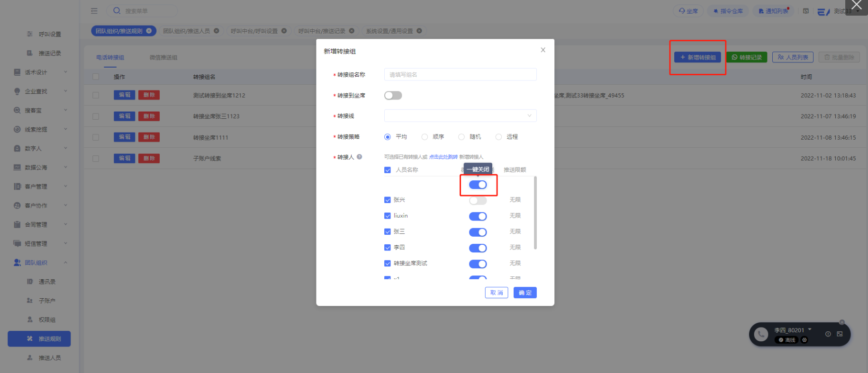This screenshot has height=373, width=868.
Task: Close the 团队组织/推送规则 tab icon
Action: point(149,31)
